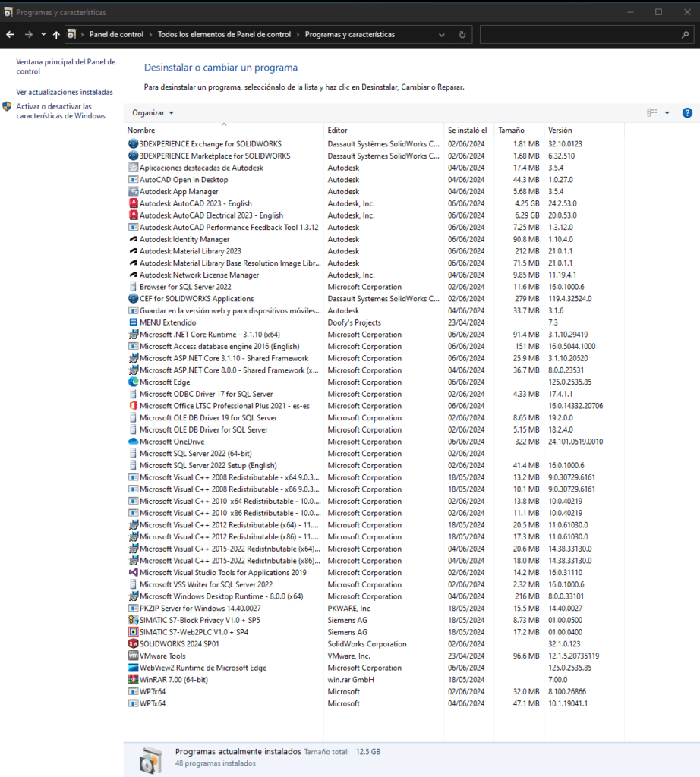Expand the address bar history dropdown
Screen dimensions: 700x777
click(442, 35)
